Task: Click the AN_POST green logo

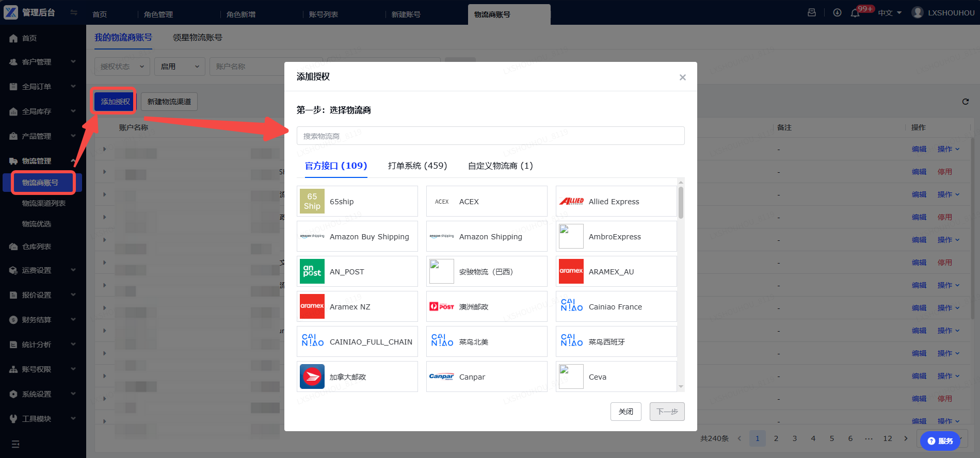Action: [312, 271]
